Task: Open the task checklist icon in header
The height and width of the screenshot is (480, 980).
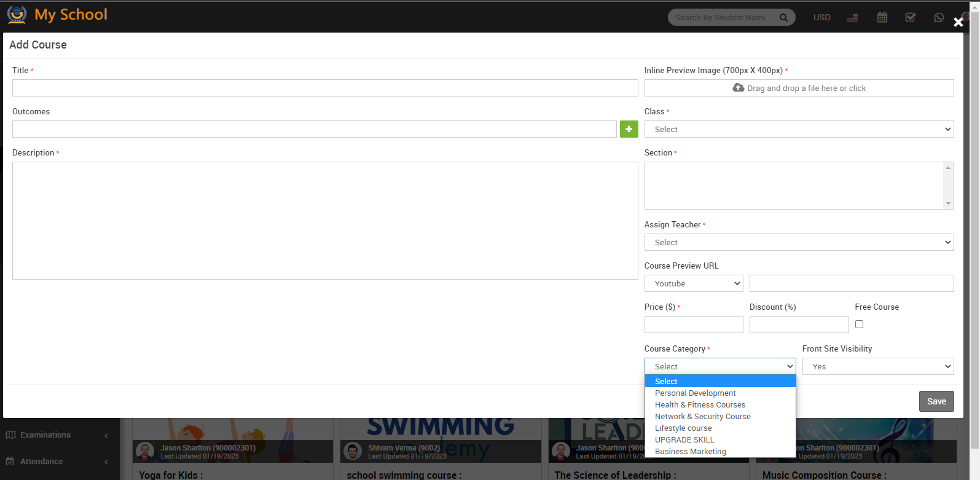Action: (x=911, y=17)
